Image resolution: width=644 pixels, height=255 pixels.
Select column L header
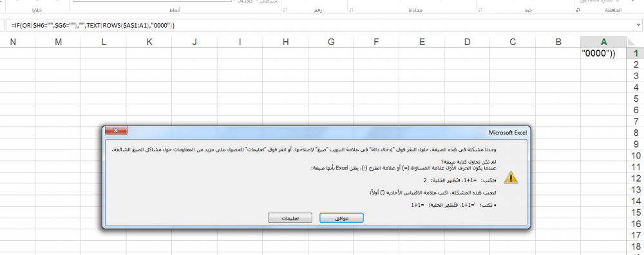tap(104, 41)
